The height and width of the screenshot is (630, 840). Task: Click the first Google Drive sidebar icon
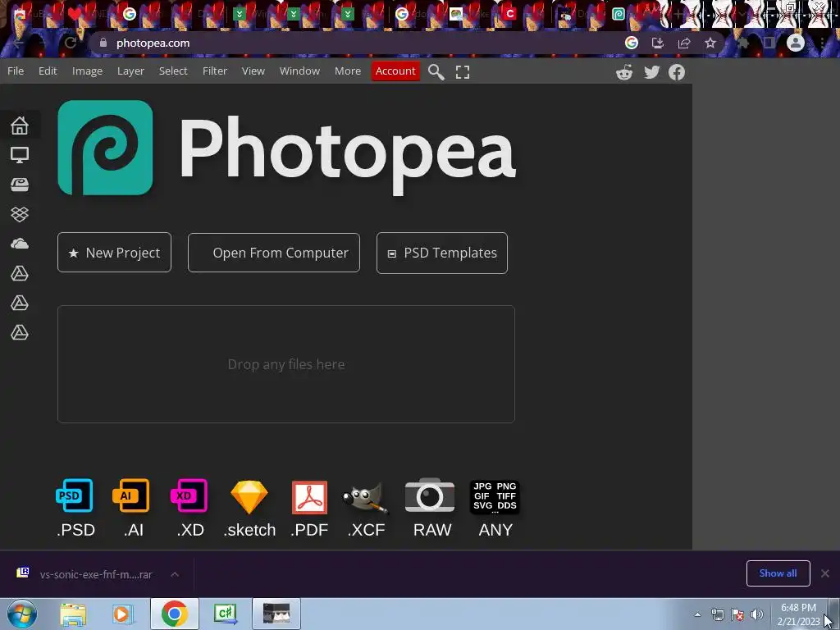click(20, 274)
